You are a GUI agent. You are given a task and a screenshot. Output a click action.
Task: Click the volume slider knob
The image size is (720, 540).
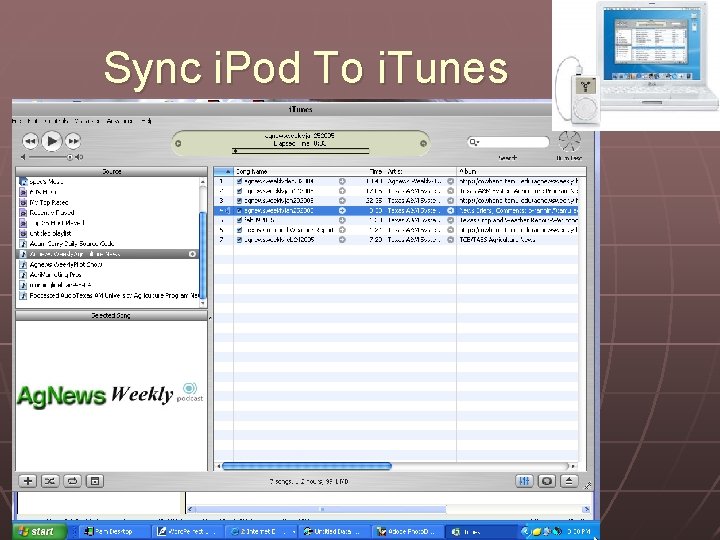pos(70,157)
